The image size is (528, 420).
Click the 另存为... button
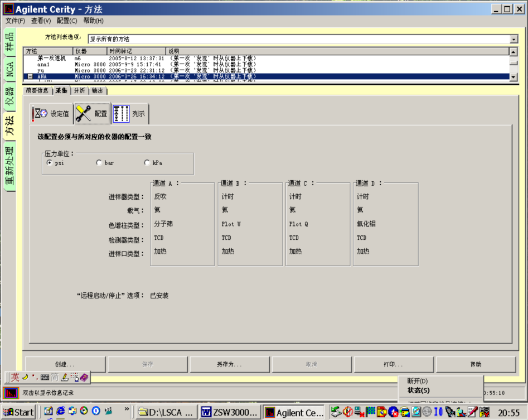230,364
